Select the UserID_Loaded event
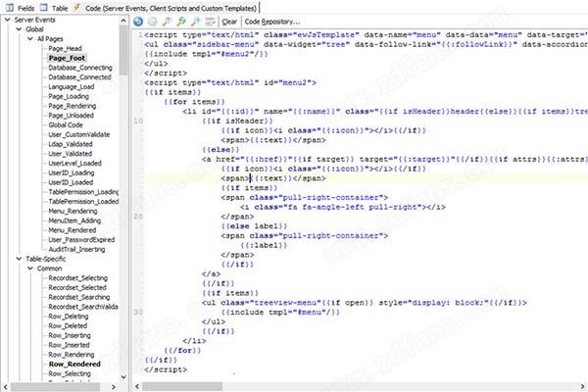Image resolution: width=588 pixels, height=392 pixels. tap(71, 182)
